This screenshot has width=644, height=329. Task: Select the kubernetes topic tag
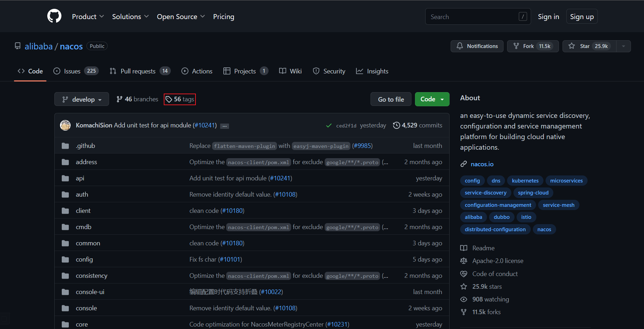tap(525, 181)
